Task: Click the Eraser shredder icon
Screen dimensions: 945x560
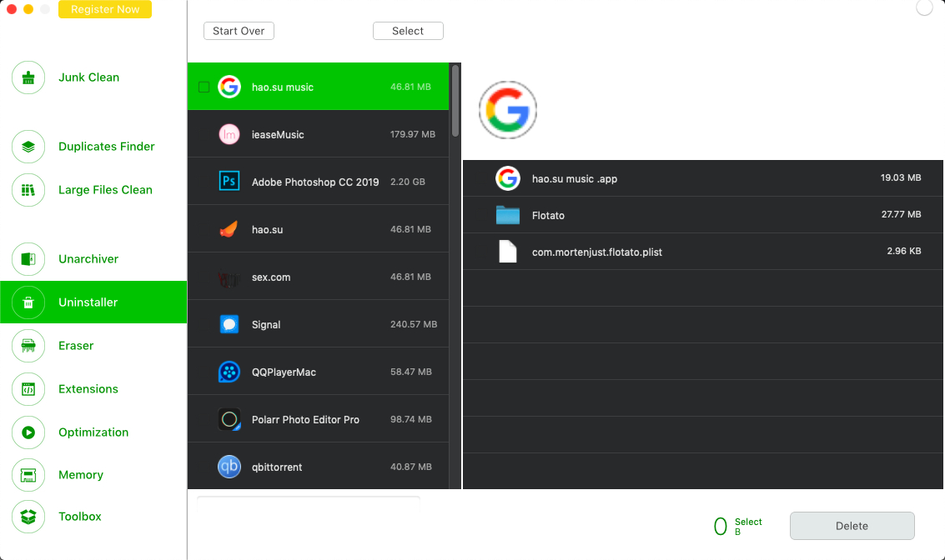Action: (28, 346)
